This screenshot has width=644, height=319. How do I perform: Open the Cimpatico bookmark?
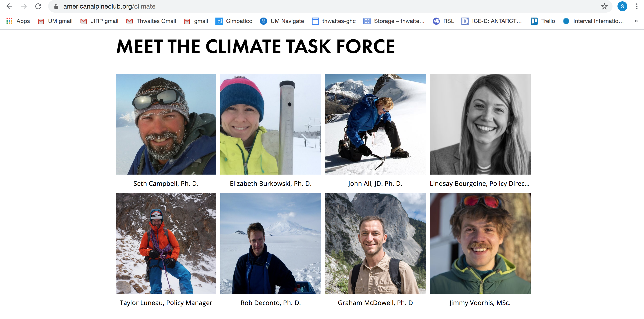point(234,21)
